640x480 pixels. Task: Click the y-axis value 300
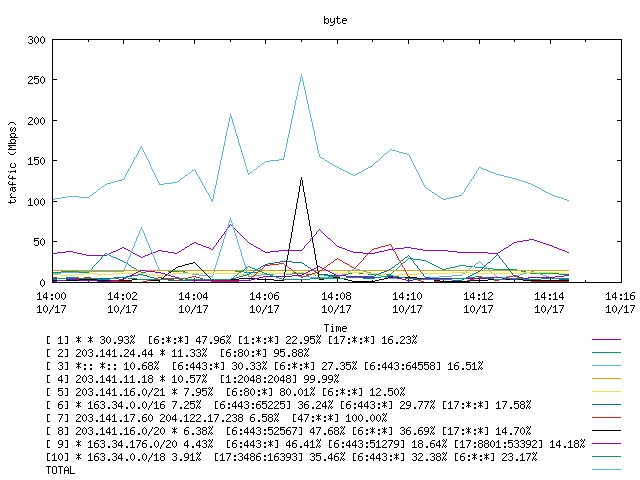[x=36, y=40]
